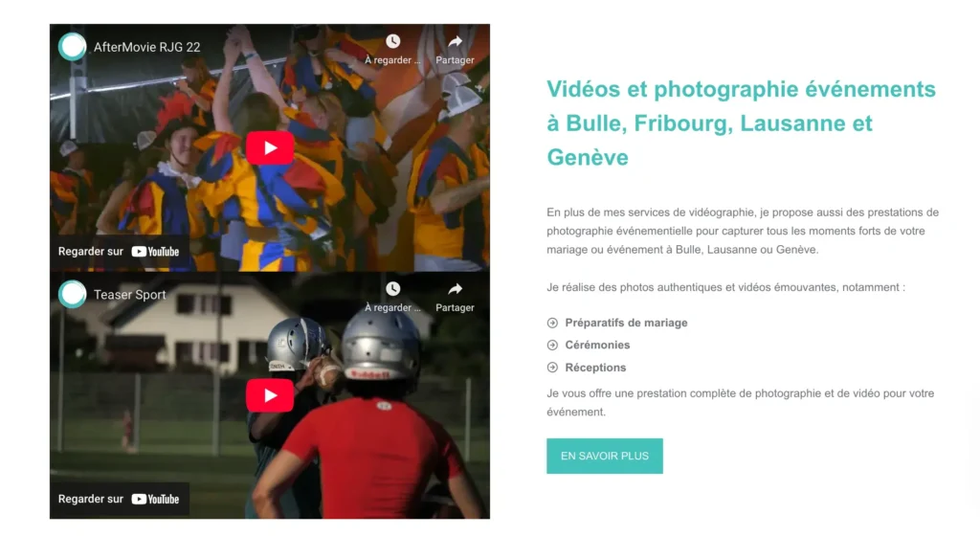Click the Partager share arrow on Teaser Sport video
The width and height of the screenshot is (980, 559).
455,289
